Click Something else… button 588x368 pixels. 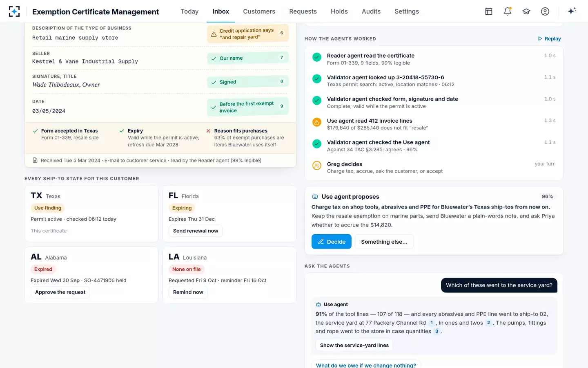click(384, 242)
